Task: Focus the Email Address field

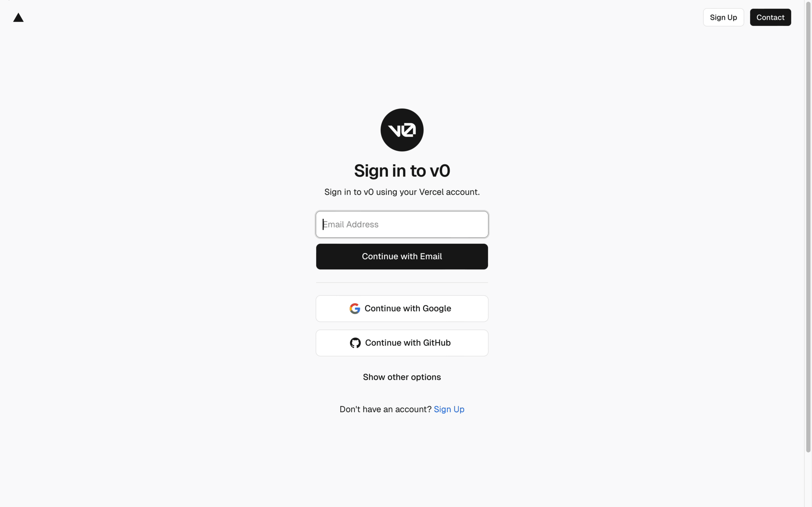Action: tap(402, 224)
